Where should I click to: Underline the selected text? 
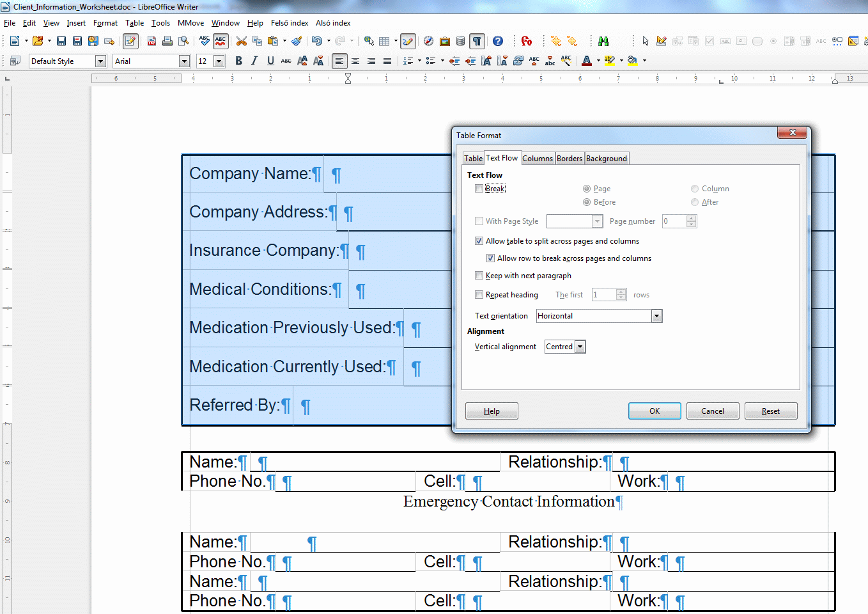coord(270,61)
